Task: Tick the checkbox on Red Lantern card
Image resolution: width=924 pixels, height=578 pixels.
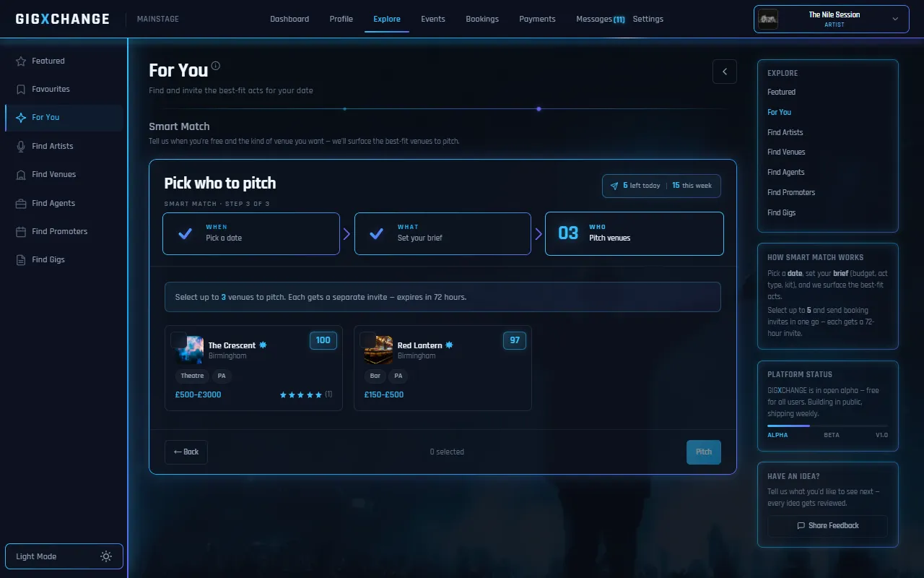Action: [367, 340]
